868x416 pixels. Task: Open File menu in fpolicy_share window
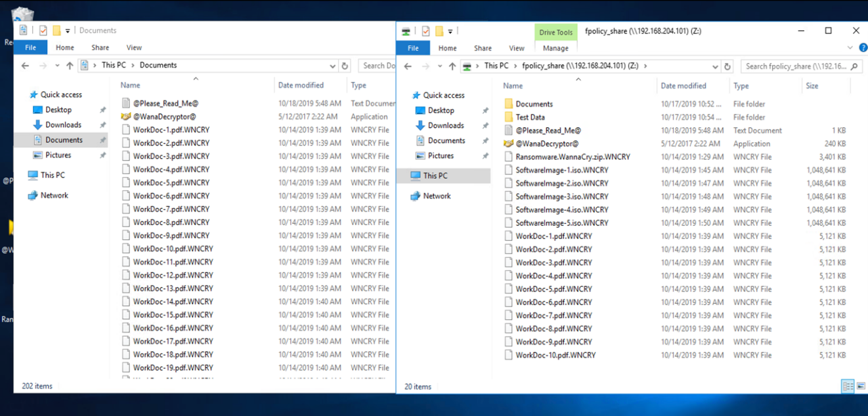pyautogui.click(x=413, y=48)
